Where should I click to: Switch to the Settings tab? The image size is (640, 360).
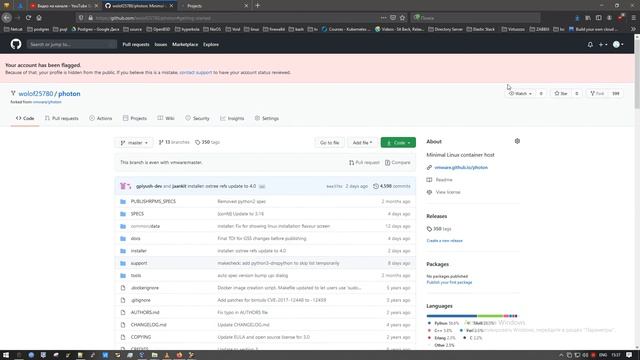pyautogui.click(x=267, y=118)
